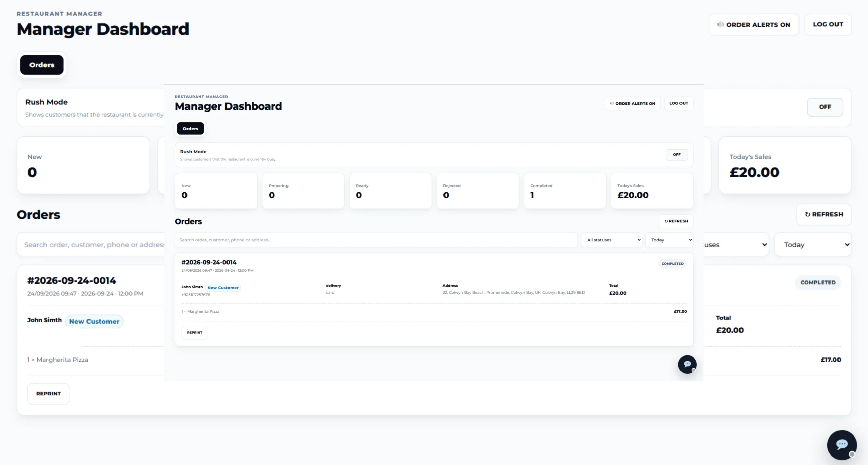Click the speaker icon on the inset ORDER ALERTS ON button
This screenshot has height=465, width=868.
[x=612, y=103]
